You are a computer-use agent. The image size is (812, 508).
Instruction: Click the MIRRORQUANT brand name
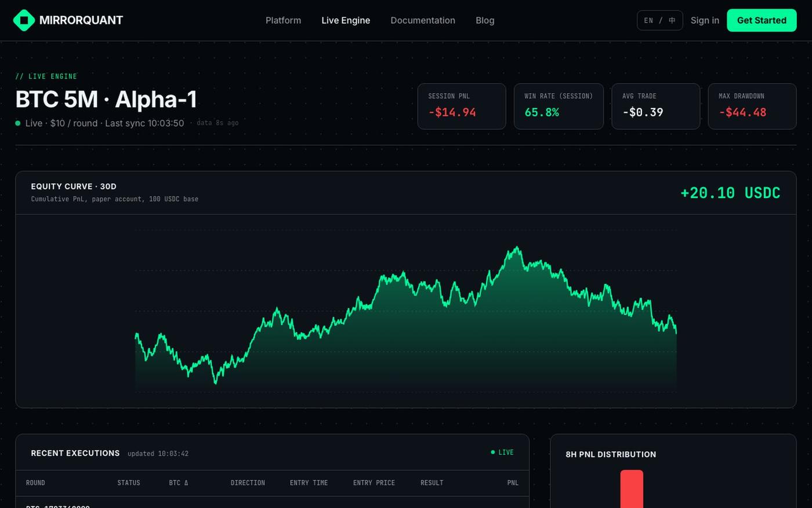pyautogui.click(x=81, y=20)
